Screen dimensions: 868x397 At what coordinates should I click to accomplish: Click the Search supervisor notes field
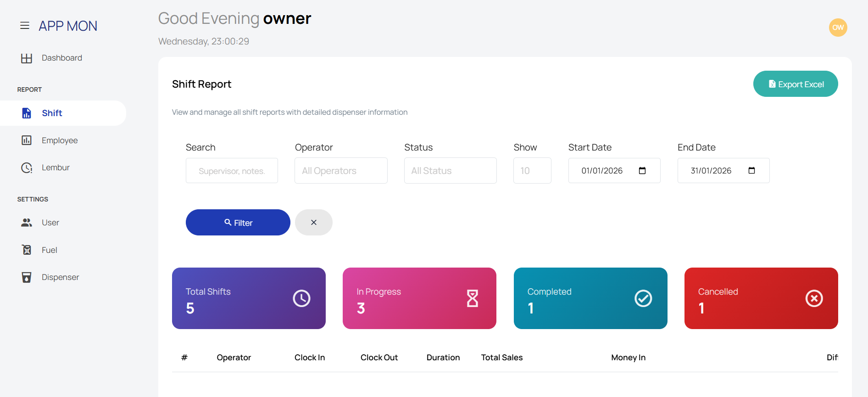pyautogui.click(x=232, y=171)
